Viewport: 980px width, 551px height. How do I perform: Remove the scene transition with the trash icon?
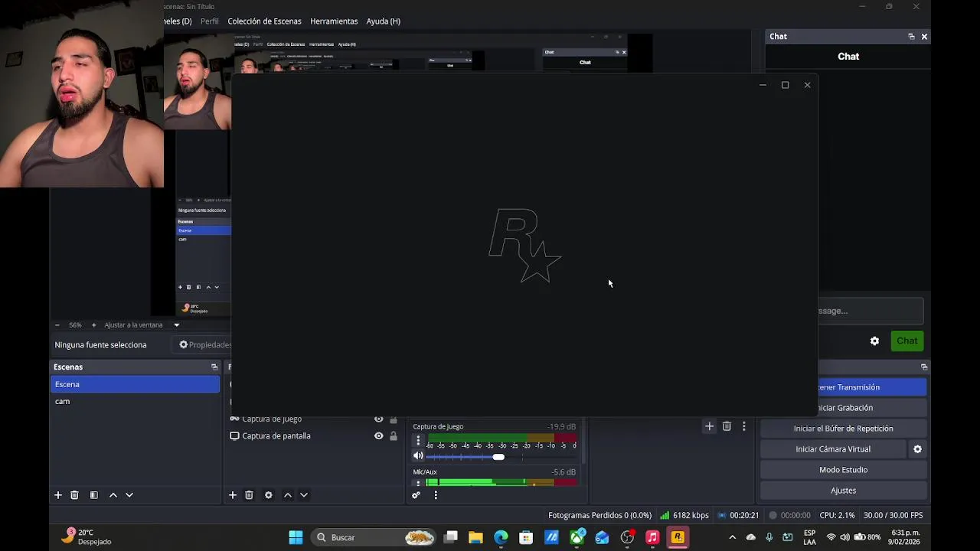tap(727, 426)
